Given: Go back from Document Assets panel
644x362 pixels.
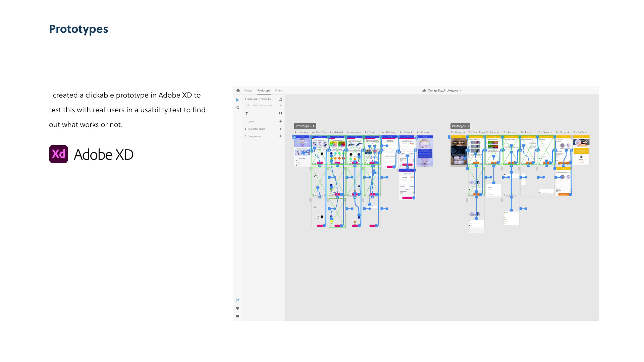Looking at the screenshot, I should [245, 99].
